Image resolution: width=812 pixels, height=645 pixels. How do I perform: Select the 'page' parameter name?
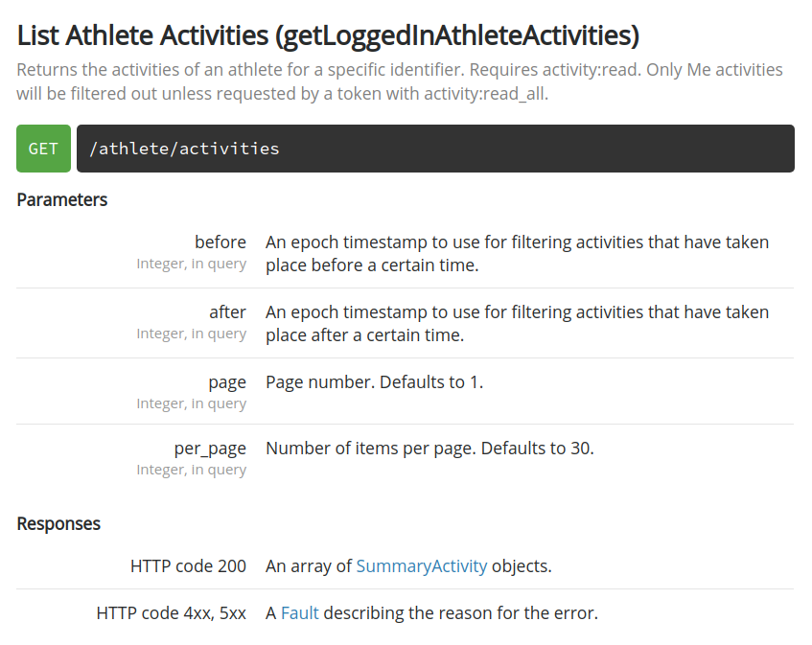(227, 383)
